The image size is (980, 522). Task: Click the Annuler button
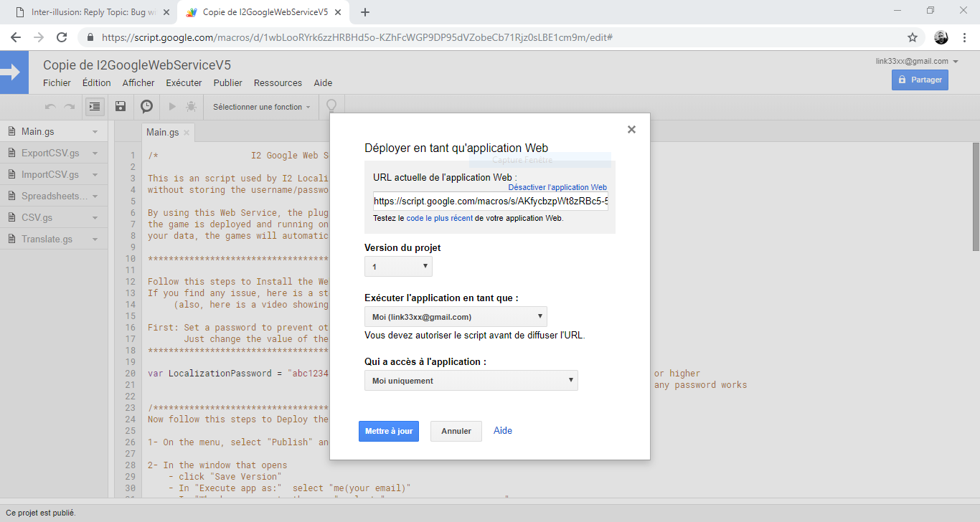tap(456, 431)
